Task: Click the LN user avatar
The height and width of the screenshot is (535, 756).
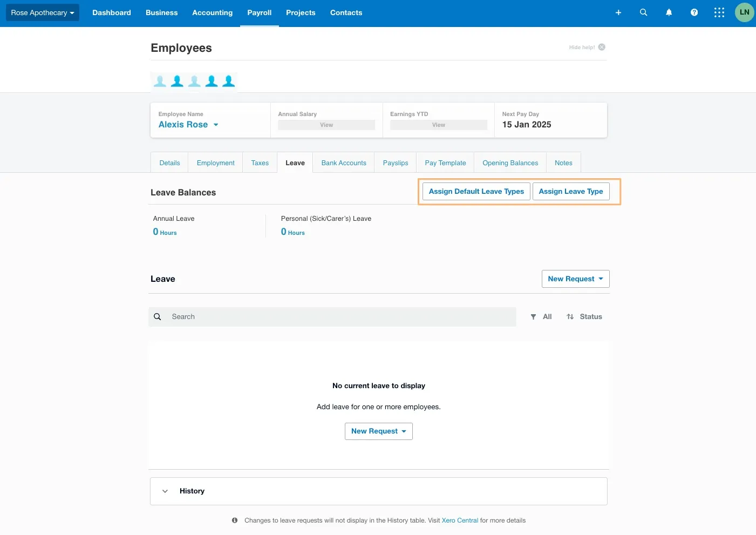Action: (744, 12)
